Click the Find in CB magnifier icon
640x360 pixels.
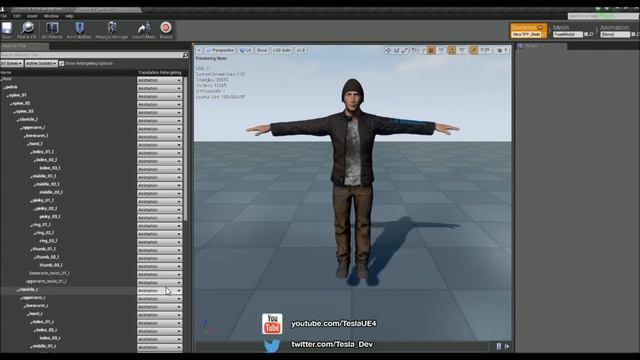pyautogui.click(x=27, y=28)
